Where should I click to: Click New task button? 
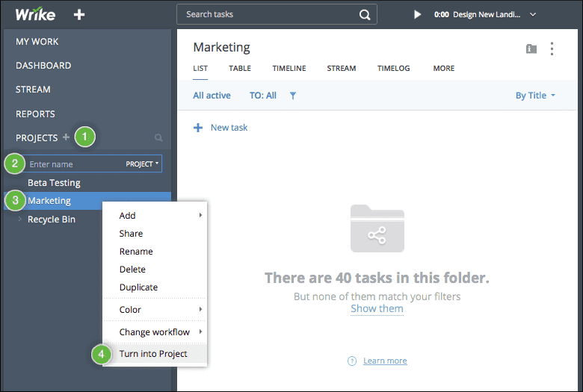tap(220, 128)
